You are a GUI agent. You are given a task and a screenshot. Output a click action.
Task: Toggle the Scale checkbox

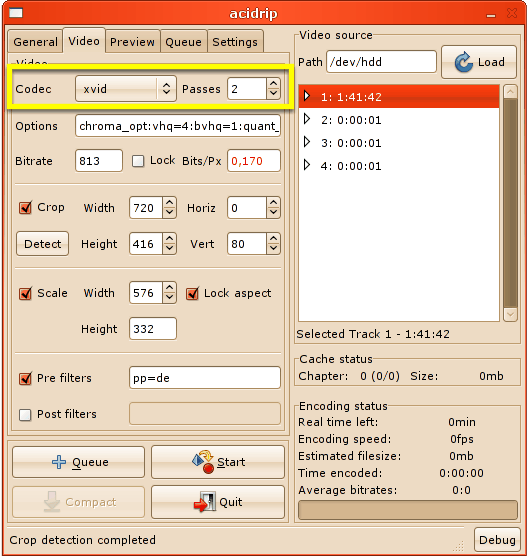pos(25,293)
